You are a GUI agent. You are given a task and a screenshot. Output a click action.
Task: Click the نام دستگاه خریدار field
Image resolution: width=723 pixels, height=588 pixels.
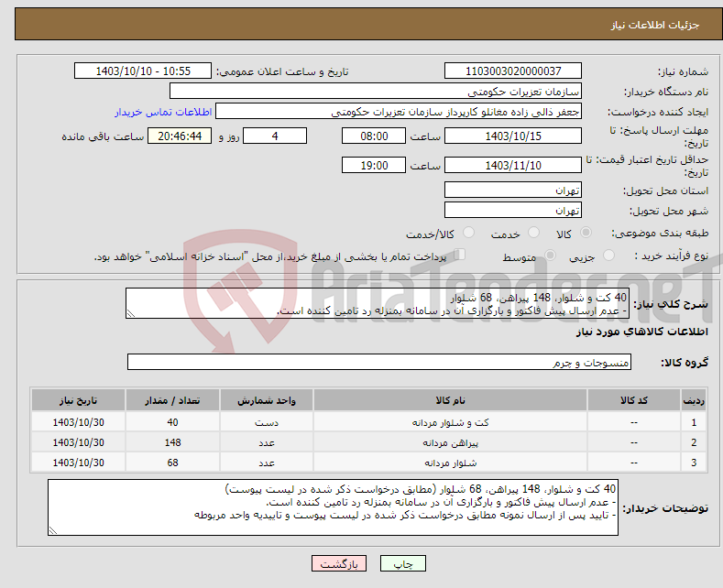376,92
